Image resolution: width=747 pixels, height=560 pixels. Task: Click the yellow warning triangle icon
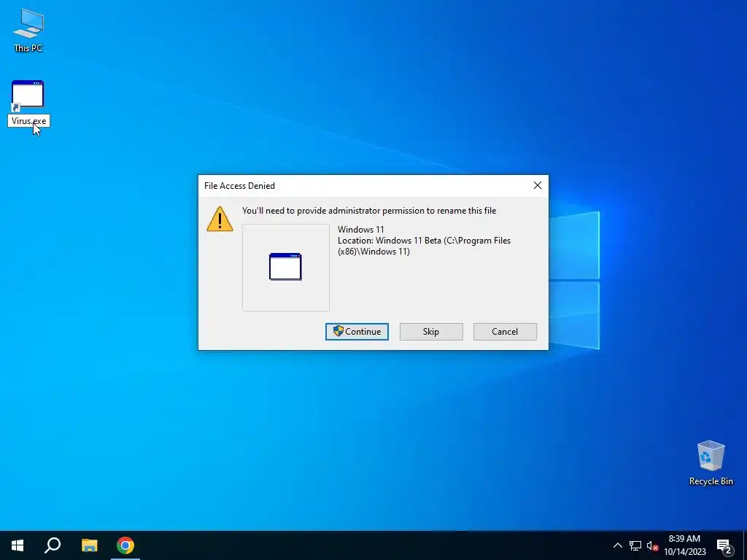pos(220,219)
